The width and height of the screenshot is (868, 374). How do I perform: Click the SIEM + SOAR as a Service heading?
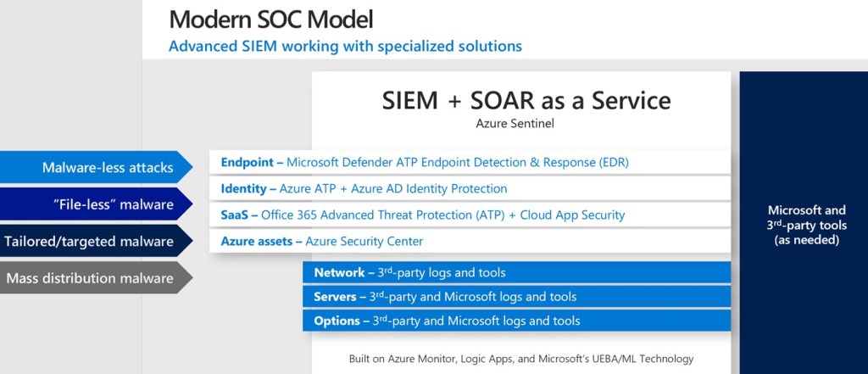[x=526, y=101]
